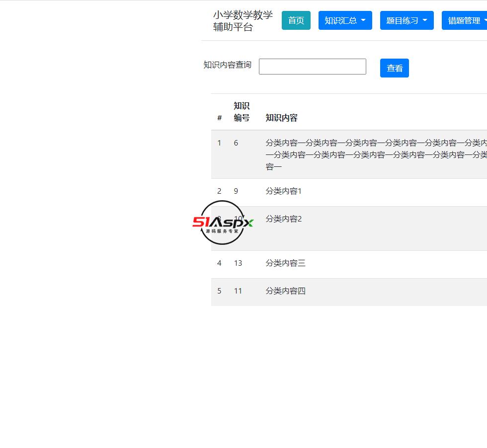This screenshot has height=448, width=487.
Task: Click the 首页 navigation button
Action: 296,20
